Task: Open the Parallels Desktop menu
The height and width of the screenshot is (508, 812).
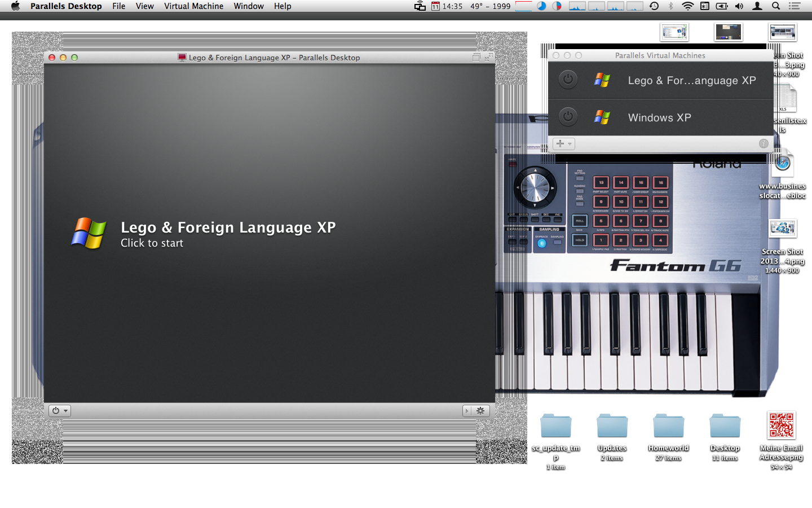Action: tap(66, 6)
